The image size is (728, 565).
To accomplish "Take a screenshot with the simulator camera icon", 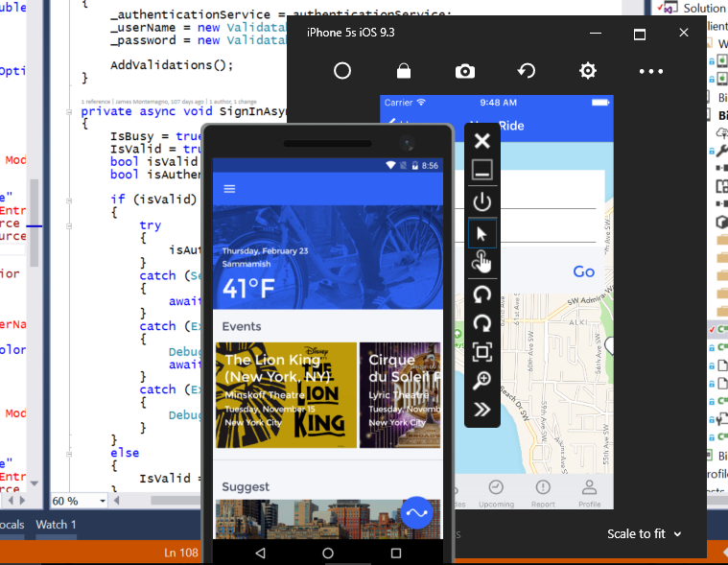I will (x=465, y=72).
